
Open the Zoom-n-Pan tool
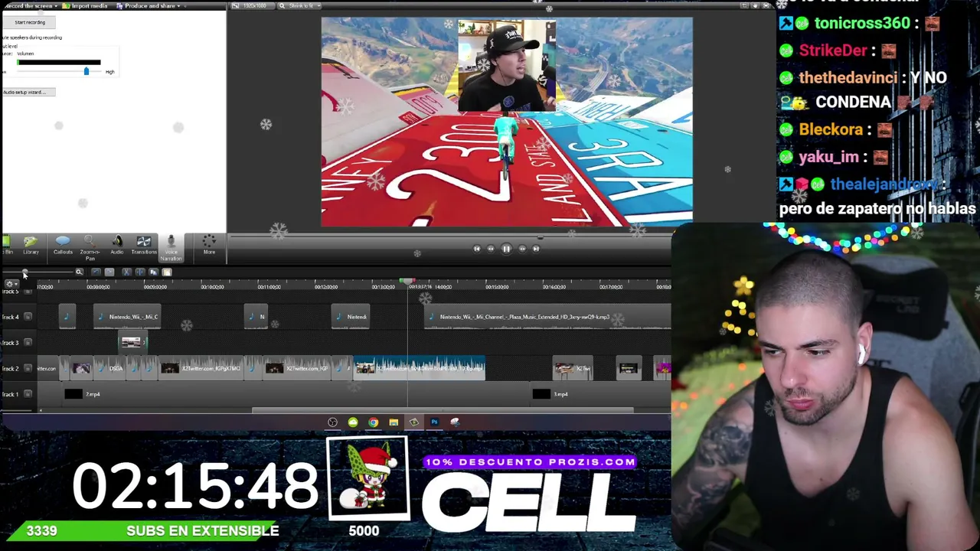tap(90, 248)
